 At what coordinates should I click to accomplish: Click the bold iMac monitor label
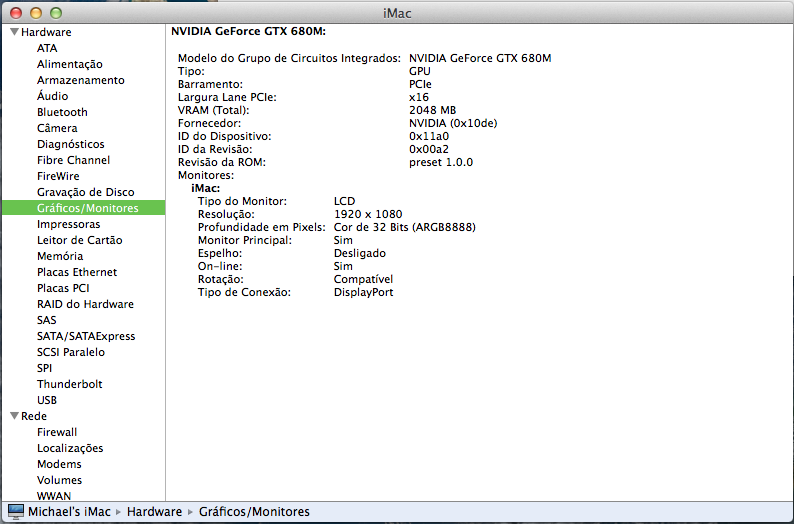tap(206, 188)
